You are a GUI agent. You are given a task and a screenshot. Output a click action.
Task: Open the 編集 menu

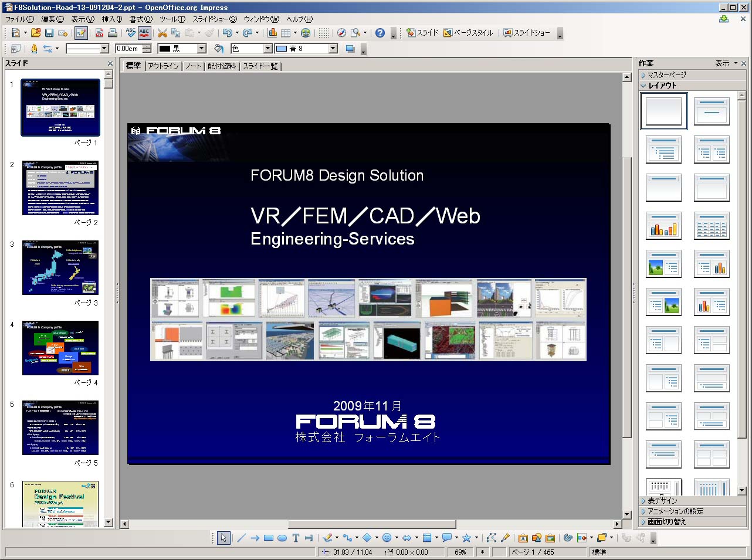tap(52, 19)
